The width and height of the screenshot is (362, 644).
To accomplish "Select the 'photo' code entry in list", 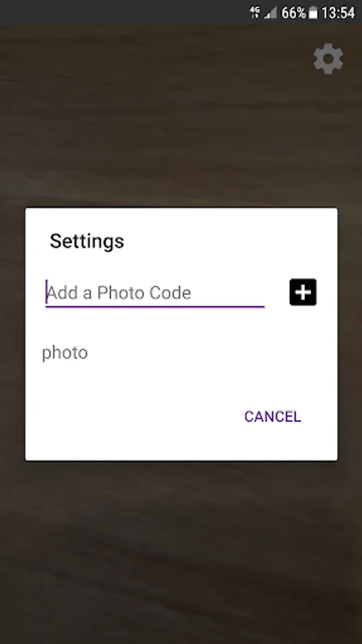I will coord(65,353).
